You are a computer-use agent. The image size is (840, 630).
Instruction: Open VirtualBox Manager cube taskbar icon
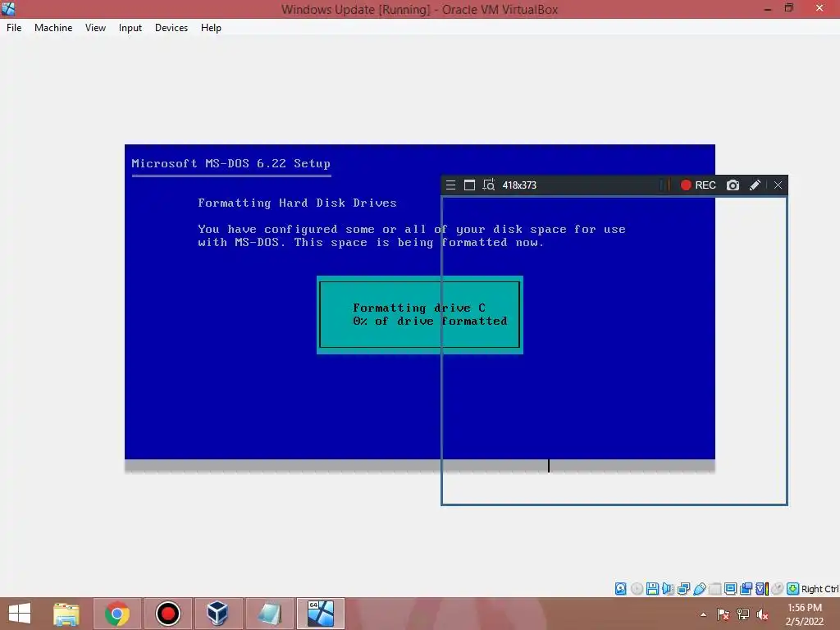[217, 614]
